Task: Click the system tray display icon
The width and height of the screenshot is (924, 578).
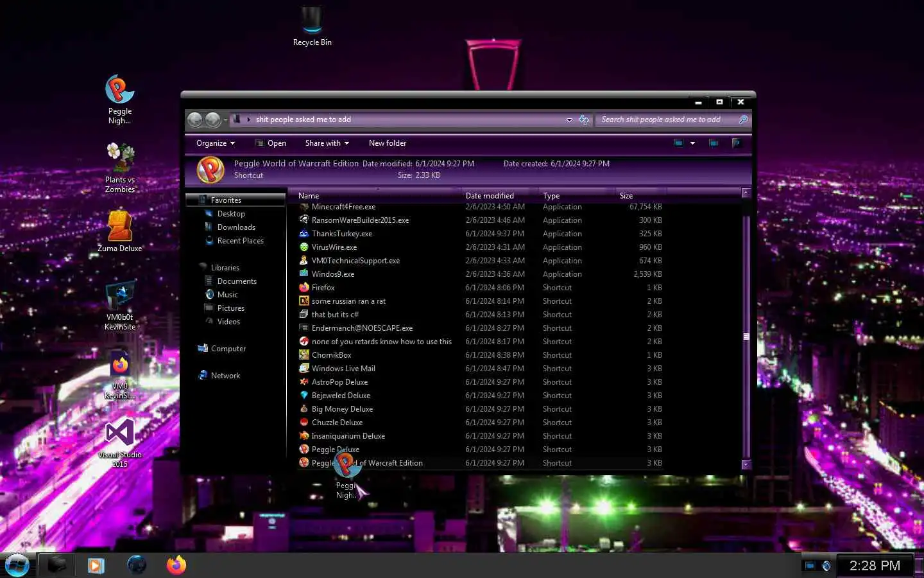Action: click(x=810, y=566)
